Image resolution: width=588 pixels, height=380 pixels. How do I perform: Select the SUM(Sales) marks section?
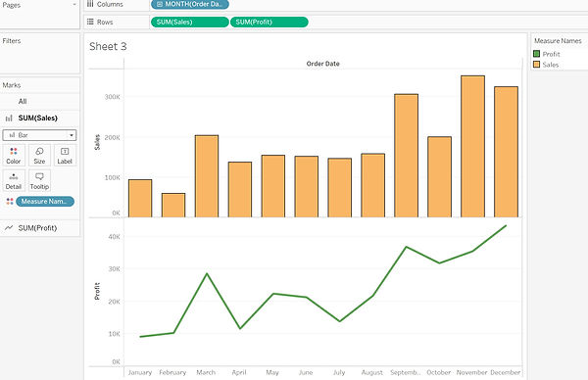tap(40, 119)
